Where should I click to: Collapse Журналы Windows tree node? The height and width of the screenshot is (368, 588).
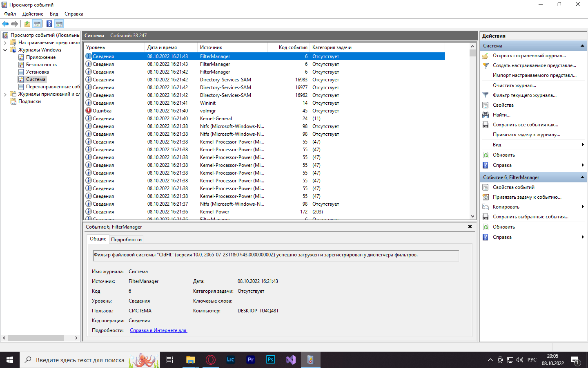click(x=5, y=50)
